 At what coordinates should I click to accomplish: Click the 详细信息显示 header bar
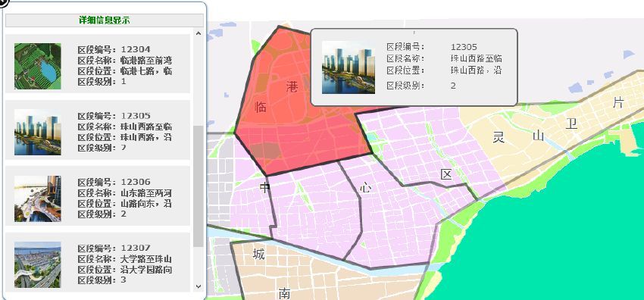[x=105, y=20]
